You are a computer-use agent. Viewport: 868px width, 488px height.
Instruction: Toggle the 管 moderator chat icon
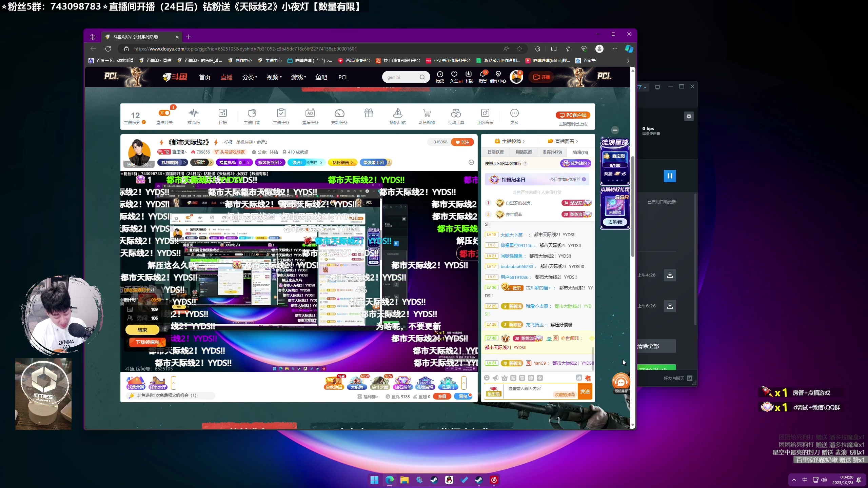[522, 378]
